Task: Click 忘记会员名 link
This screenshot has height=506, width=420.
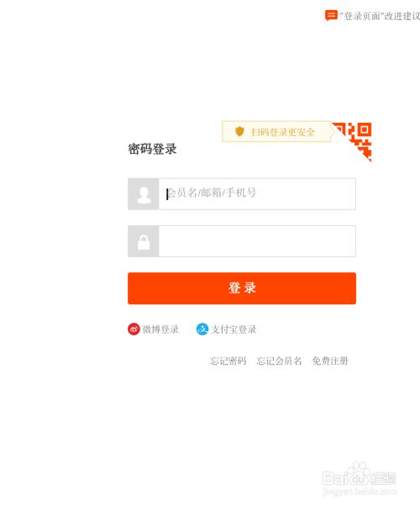Action: click(x=280, y=361)
